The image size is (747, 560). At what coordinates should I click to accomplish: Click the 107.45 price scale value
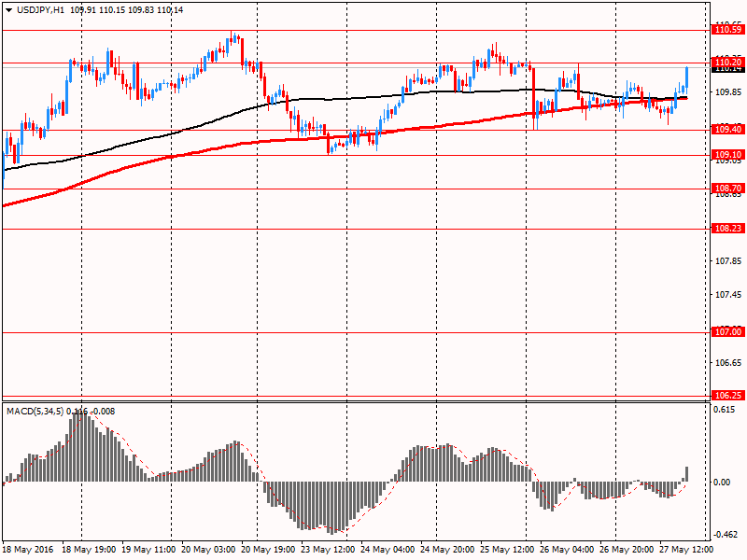point(728,295)
